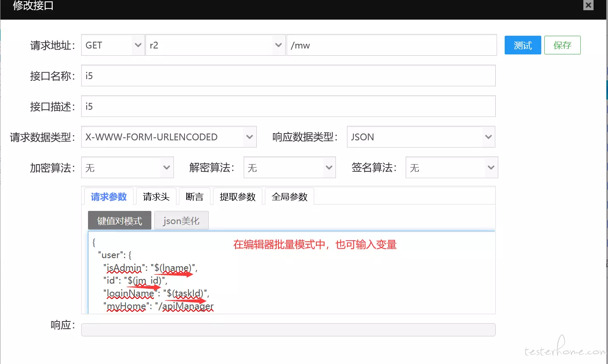Click the json美化 button
This screenshot has width=608, height=364.
point(182,221)
